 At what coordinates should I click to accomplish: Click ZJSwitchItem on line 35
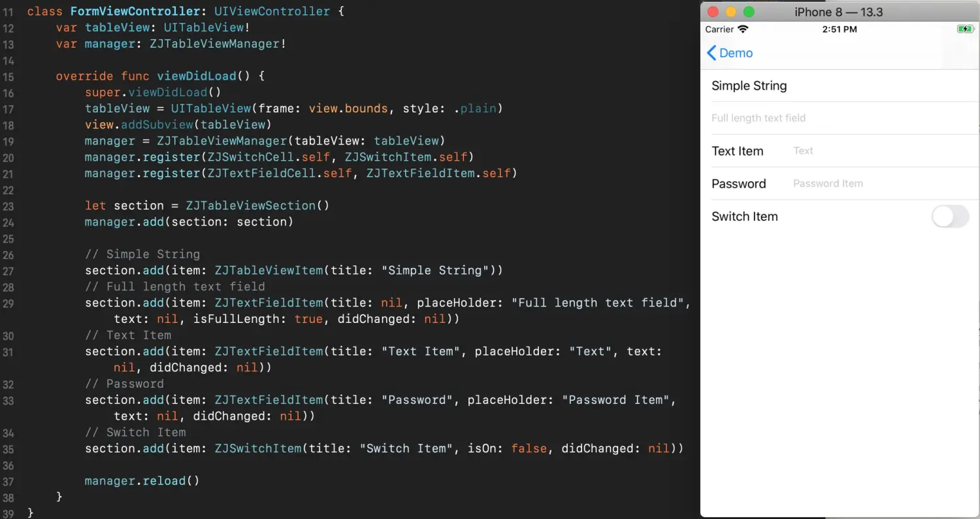(x=257, y=448)
